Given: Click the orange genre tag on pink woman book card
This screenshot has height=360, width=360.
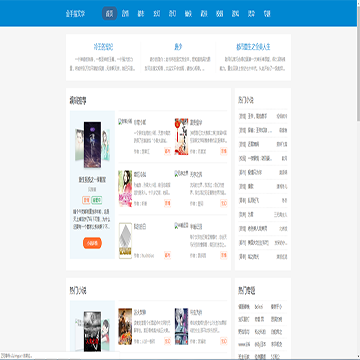Looking at the screenshot, I should 167,203.
